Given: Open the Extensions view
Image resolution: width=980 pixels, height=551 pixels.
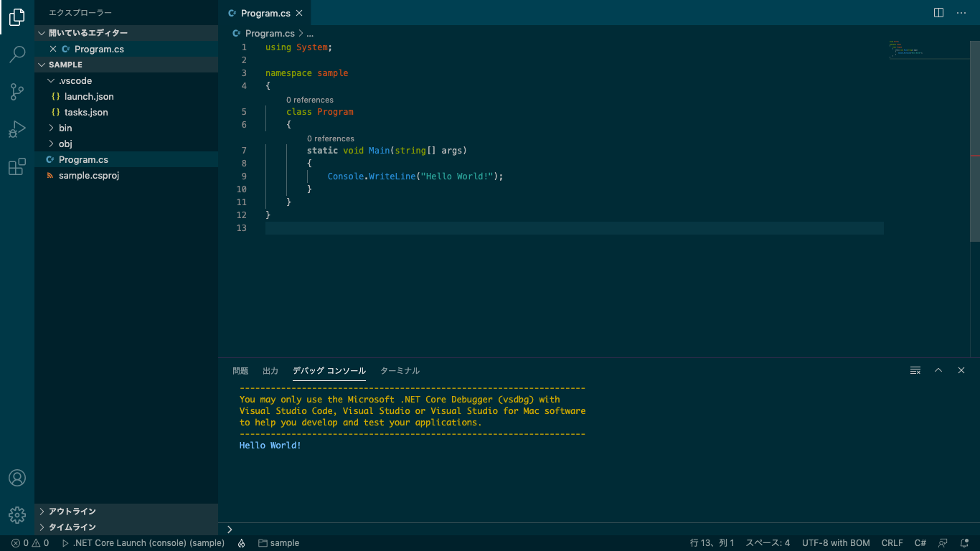Looking at the screenshot, I should tap(17, 167).
